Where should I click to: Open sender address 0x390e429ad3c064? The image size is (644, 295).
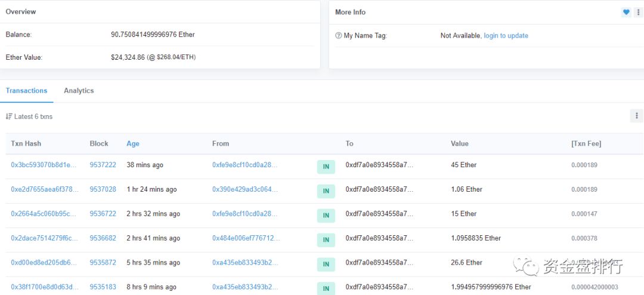click(245, 189)
